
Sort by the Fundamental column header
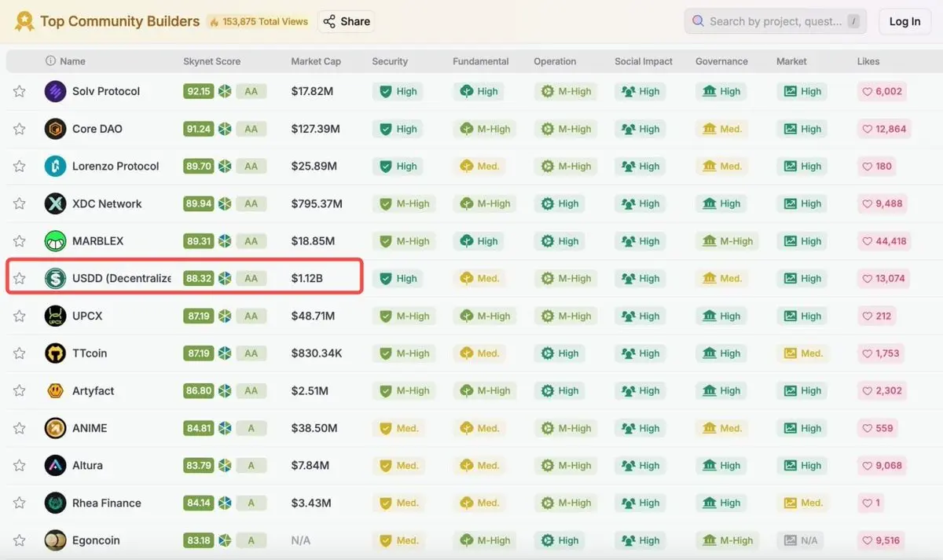[x=481, y=61]
